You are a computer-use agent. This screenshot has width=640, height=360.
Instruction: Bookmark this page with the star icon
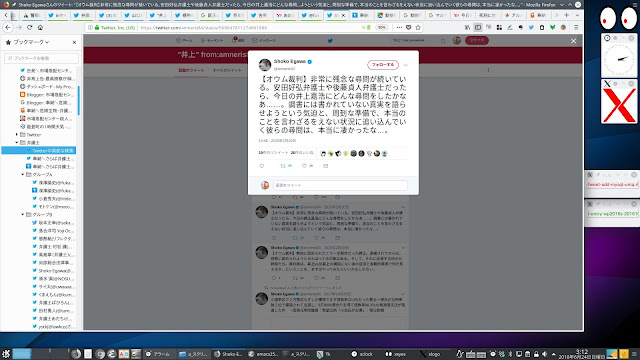[x=418, y=27]
